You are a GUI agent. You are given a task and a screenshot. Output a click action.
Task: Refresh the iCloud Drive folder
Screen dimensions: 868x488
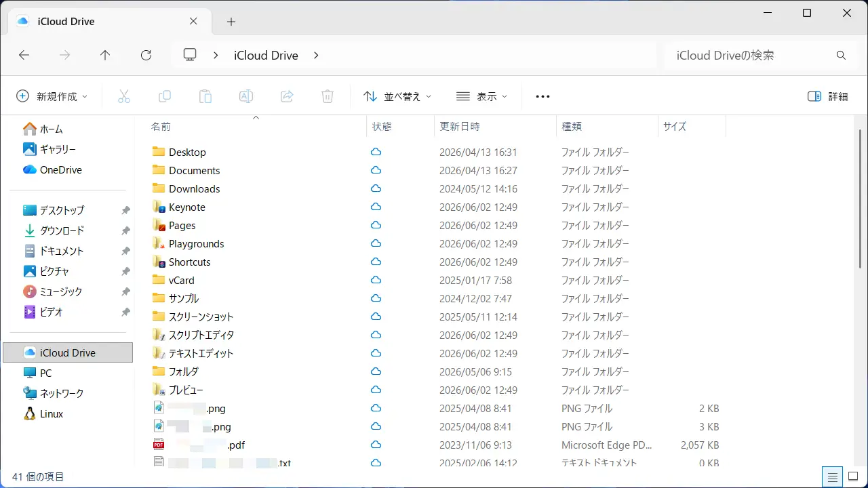pos(146,56)
